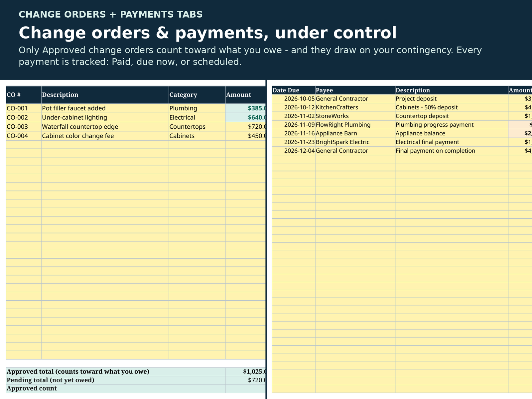Click 'Electrical final payment' cell

[x=452, y=142]
